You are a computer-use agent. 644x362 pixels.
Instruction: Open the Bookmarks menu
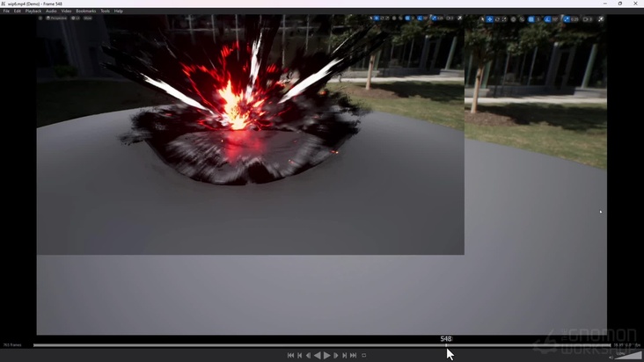point(86,11)
